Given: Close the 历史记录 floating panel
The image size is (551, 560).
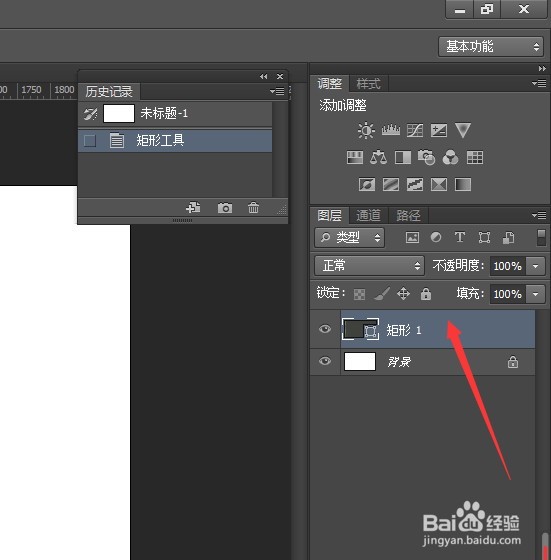Looking at the screenshot, I should [280, 76].
